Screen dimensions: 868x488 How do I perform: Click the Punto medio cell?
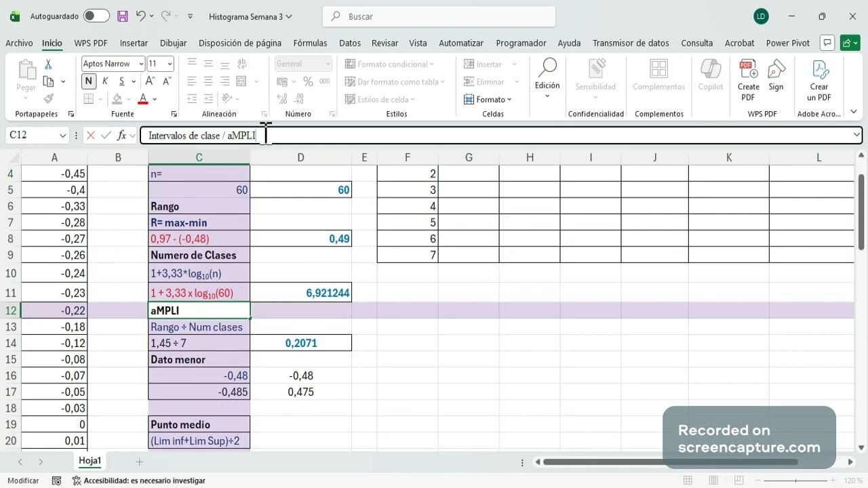point(199,424)
